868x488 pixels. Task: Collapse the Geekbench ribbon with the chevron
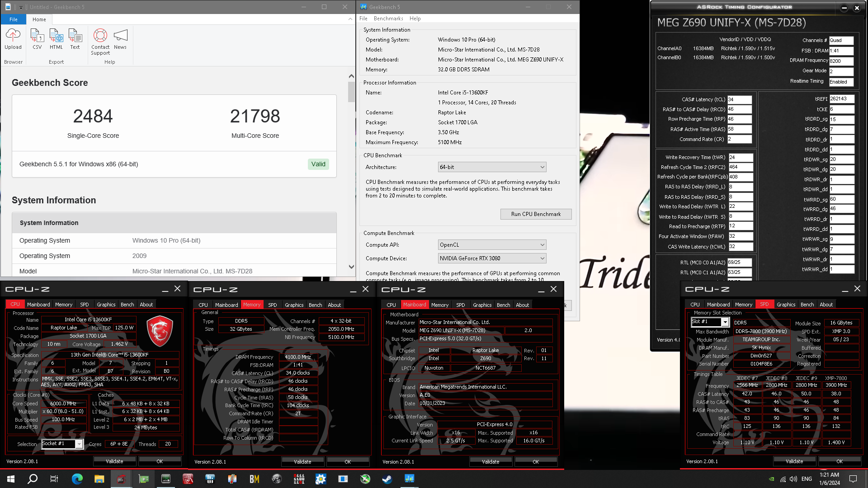tap(350, 19)
